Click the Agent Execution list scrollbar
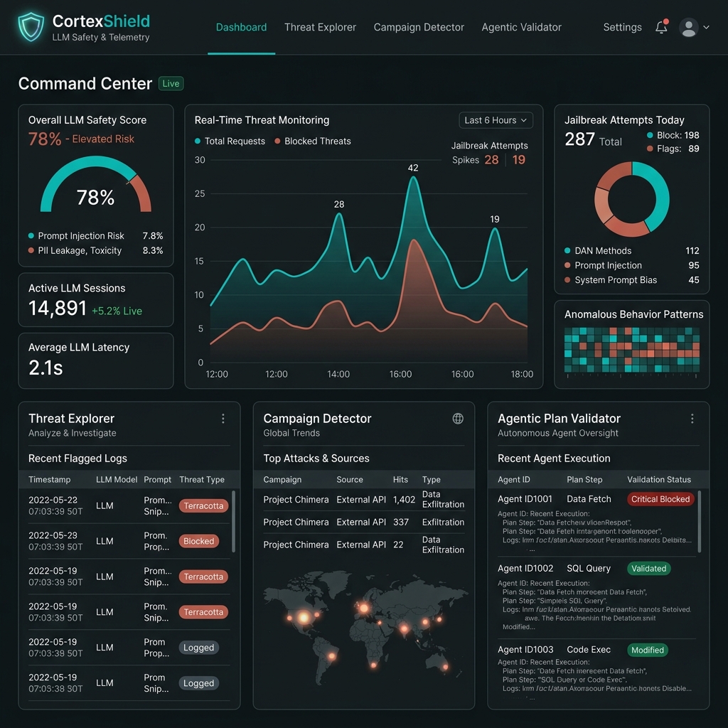Screen dimensions: 728x728 (x=700, y=521)
